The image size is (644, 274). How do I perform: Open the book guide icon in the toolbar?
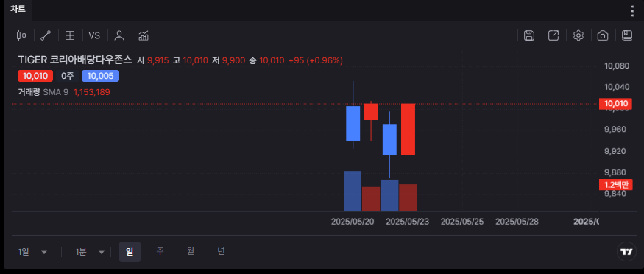click(x=627, y=35)
